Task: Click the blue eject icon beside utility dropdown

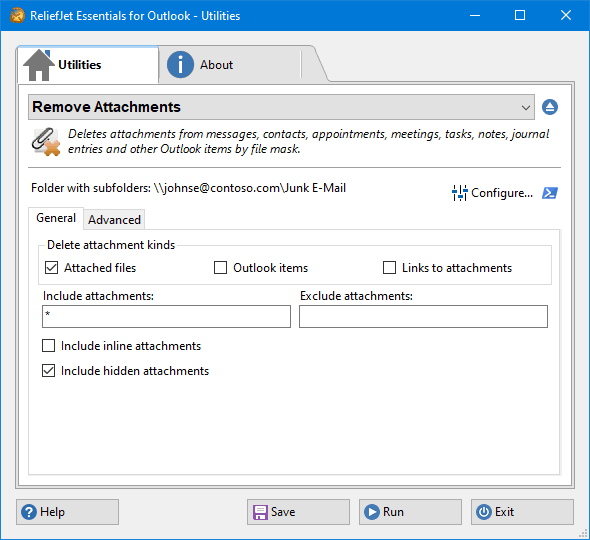Action: [550, 107]
